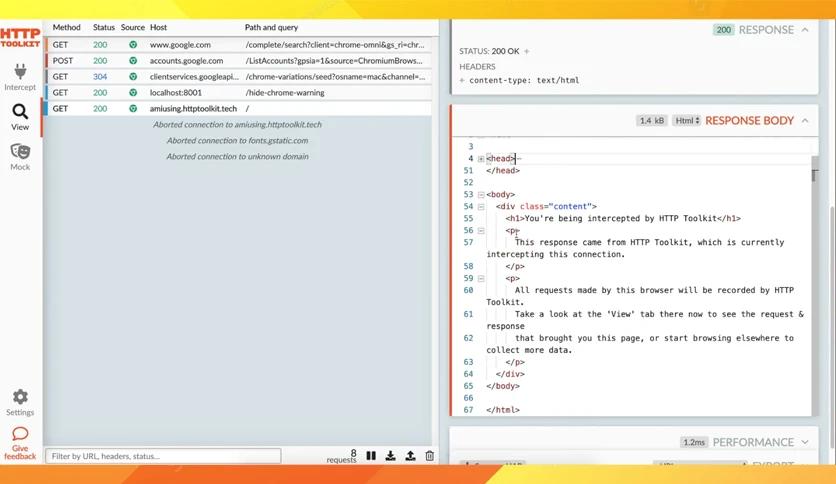836x484 pixels.
Task: Click the closing html tag line 67
Action: [x=503, y=410]
